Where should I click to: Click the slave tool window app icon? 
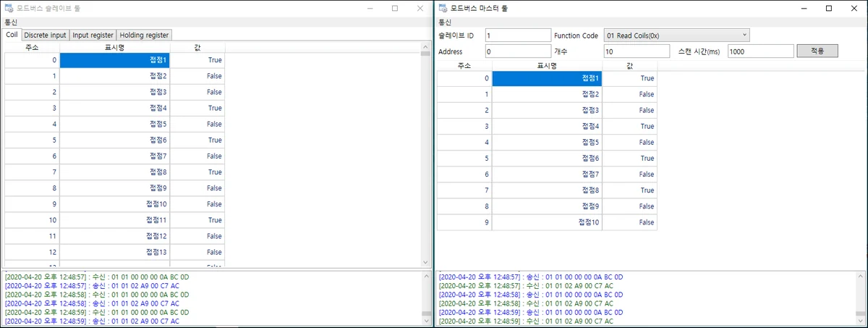(9, 8)
